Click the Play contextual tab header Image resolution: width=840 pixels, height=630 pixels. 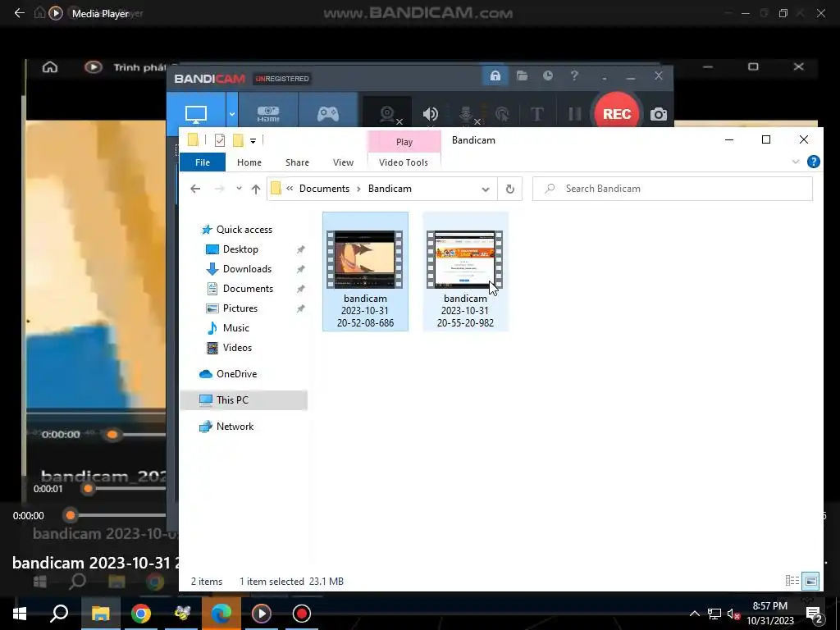[404, 142]
